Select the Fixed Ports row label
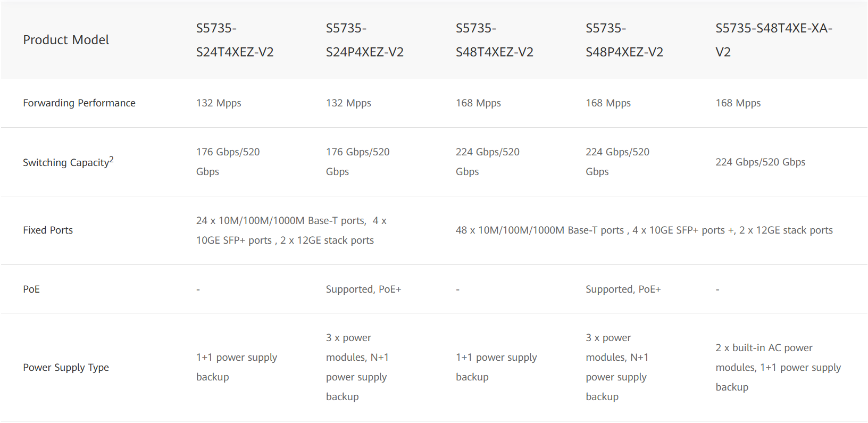The height and width of the screenshot is (423, 868). [x=48, y=230]
